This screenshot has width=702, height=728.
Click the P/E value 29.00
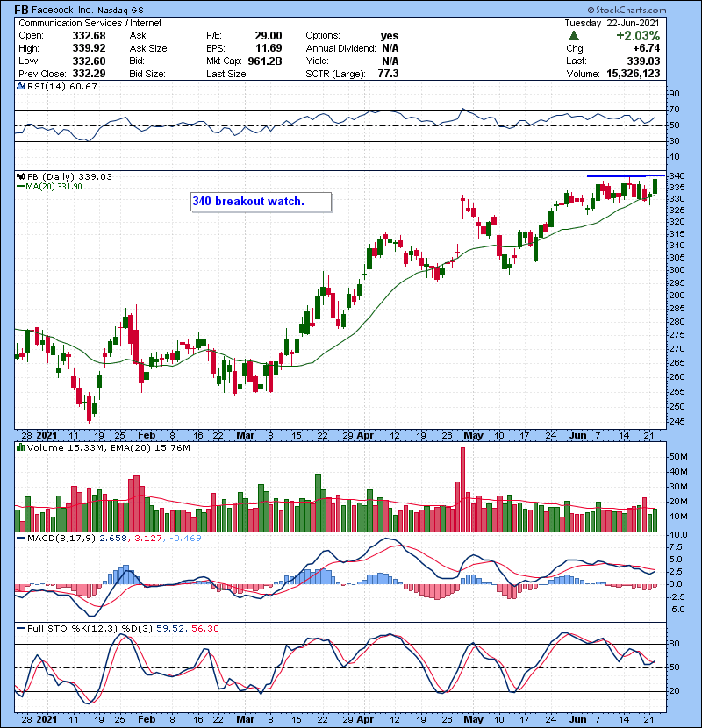point(269,36)
